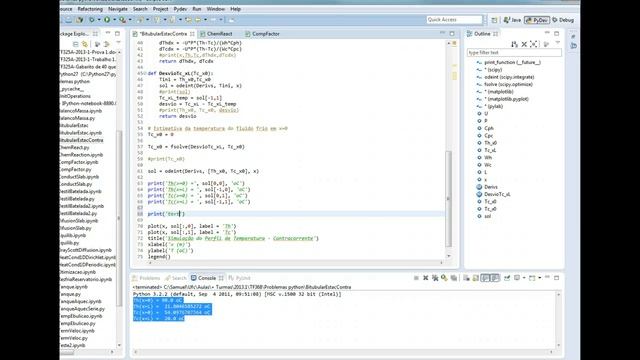Viewport: 640px width, 360px height.
Task: Select BalancoMassa.py in Package Explorer
Action: click(x=77, y=118)
